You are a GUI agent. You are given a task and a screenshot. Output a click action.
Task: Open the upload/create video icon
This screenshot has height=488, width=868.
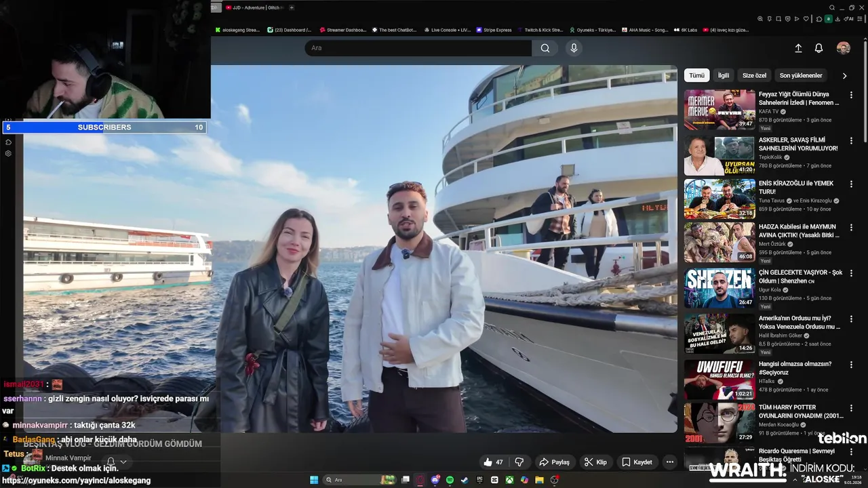point(798,48)
